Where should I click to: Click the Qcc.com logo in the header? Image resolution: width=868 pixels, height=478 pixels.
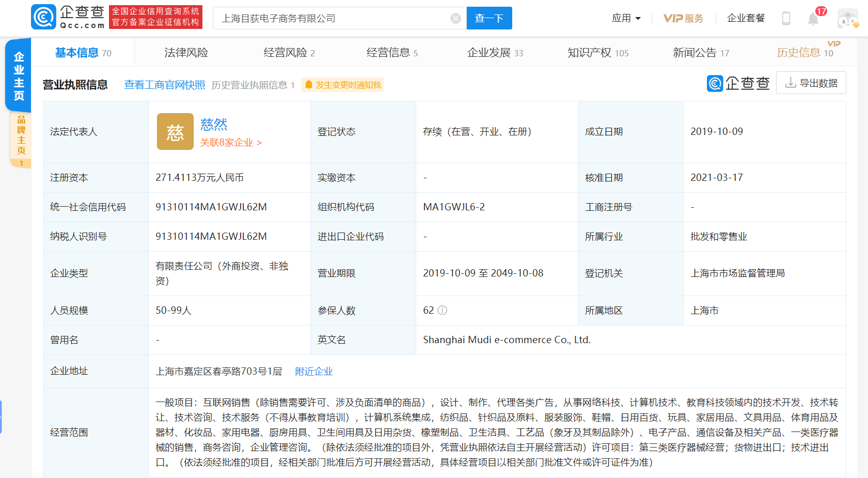(x=68, y=17)
